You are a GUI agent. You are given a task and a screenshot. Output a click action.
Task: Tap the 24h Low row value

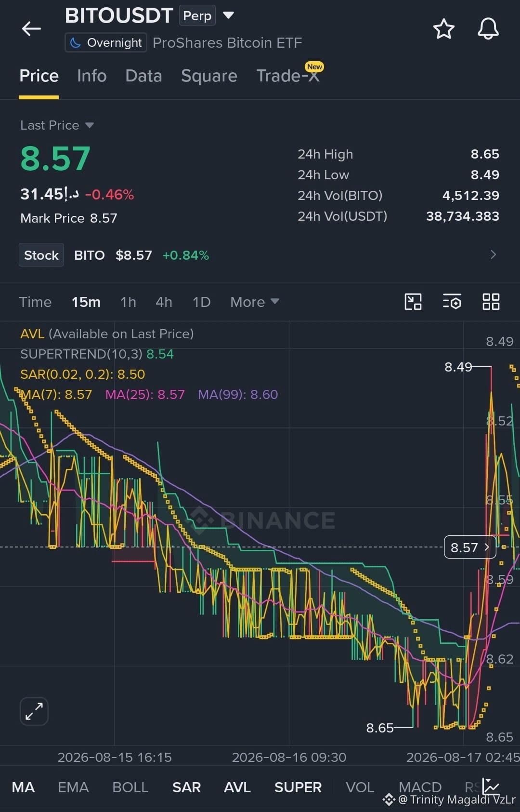[x=485, y=175]
